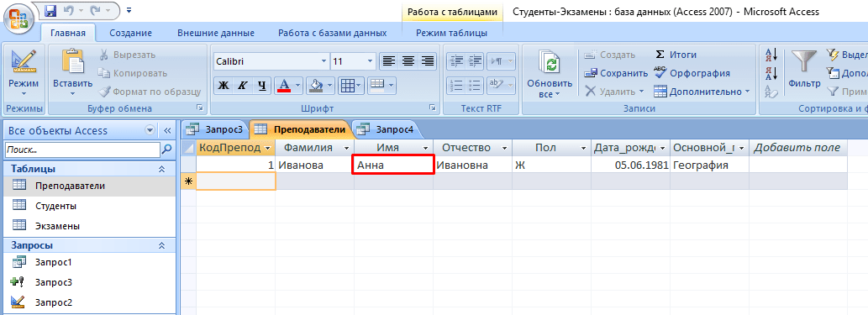Click Создать record button
The image size is (868, 315).
[x=609, y=55]
